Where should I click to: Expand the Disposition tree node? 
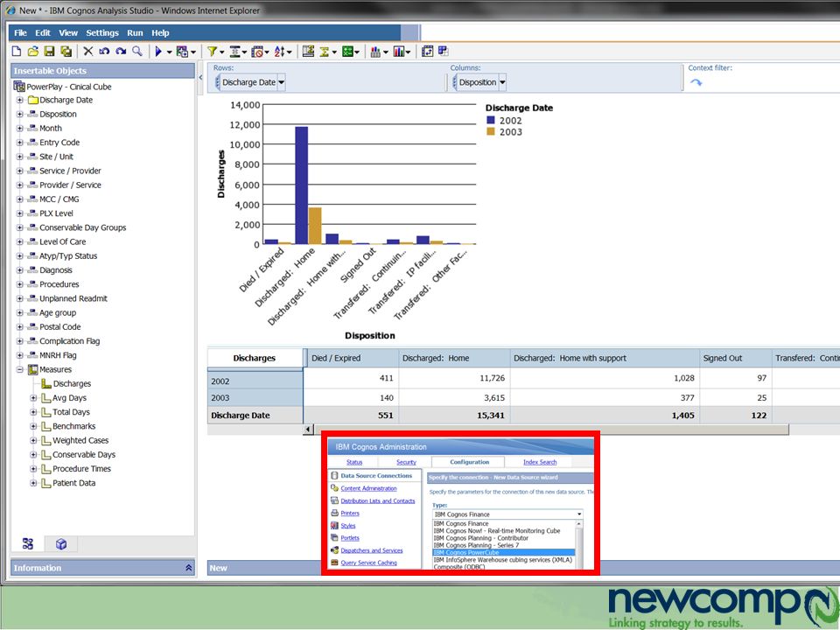point(20,114)
